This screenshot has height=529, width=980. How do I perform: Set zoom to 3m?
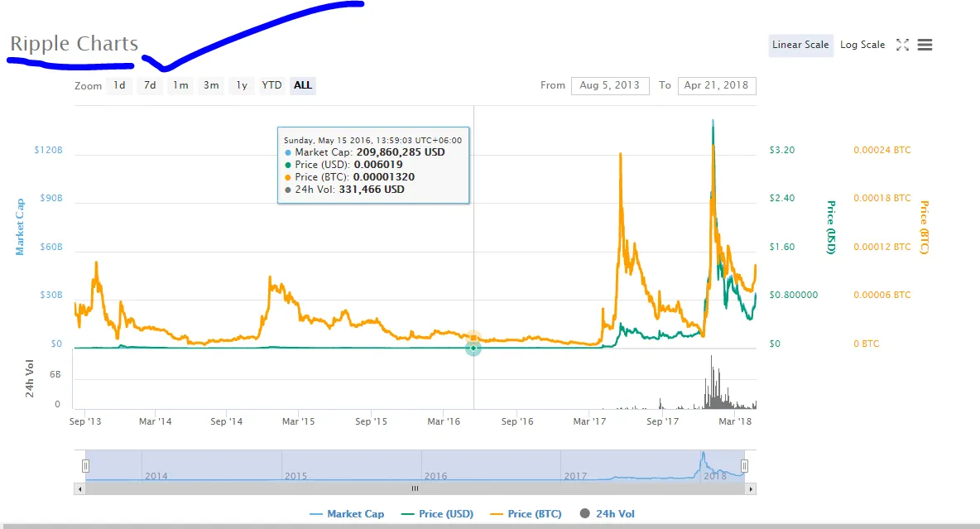[211, 85]
